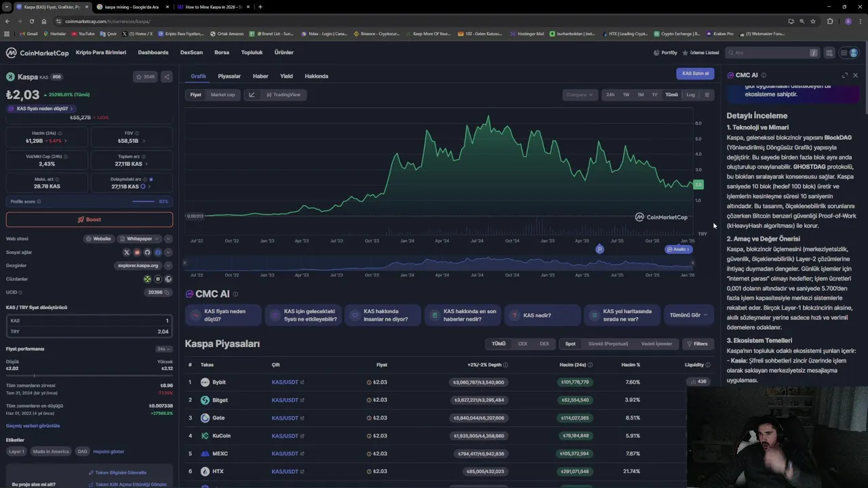Set chart range to 1Y
Viewport: 868px width, 488px height.
pyautogui.click(x=654, y=95)
